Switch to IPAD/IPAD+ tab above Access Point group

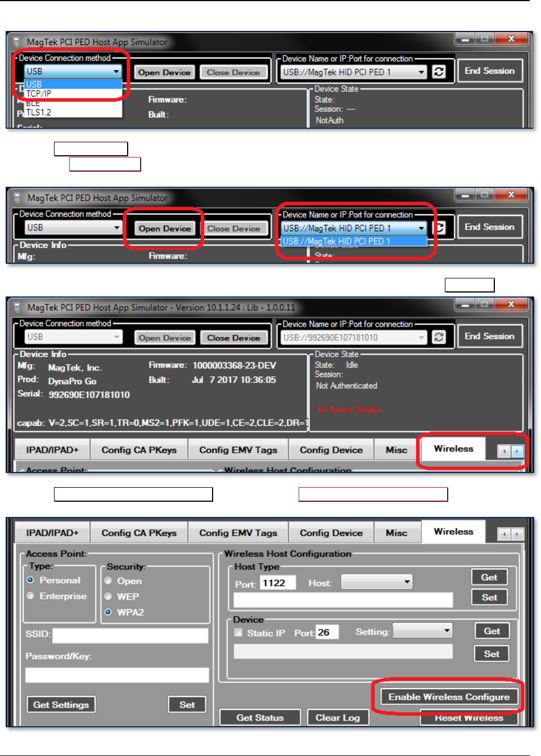click(52, 533)
